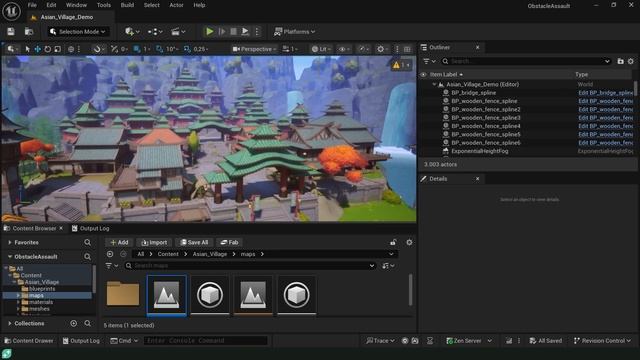Select the folder thumbnail in assets view

pyautogui.click(x=123, y=294)
